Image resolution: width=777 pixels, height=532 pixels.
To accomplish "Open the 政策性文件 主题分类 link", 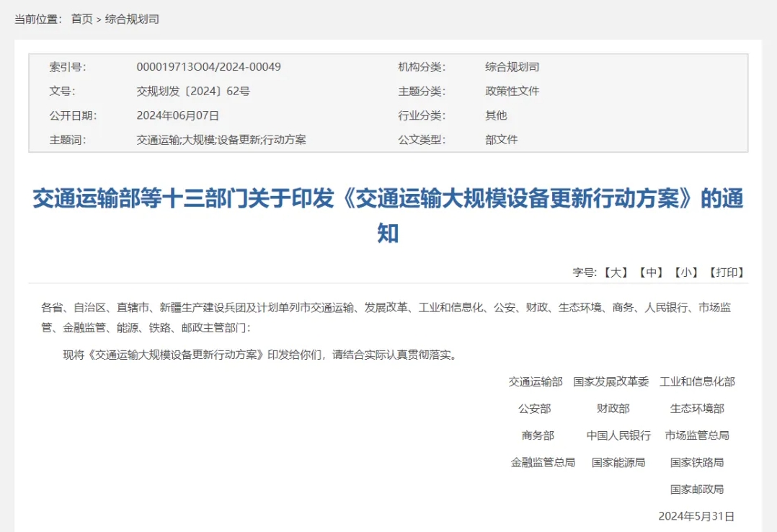I will point(511,91).
